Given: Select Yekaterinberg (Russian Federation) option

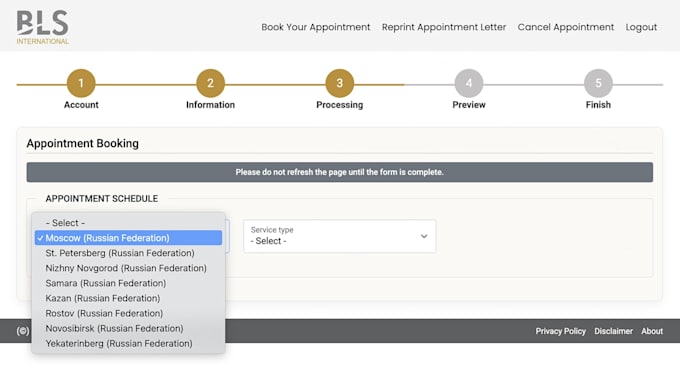Looking at the screenshot, I should click(x=128, y=343).
